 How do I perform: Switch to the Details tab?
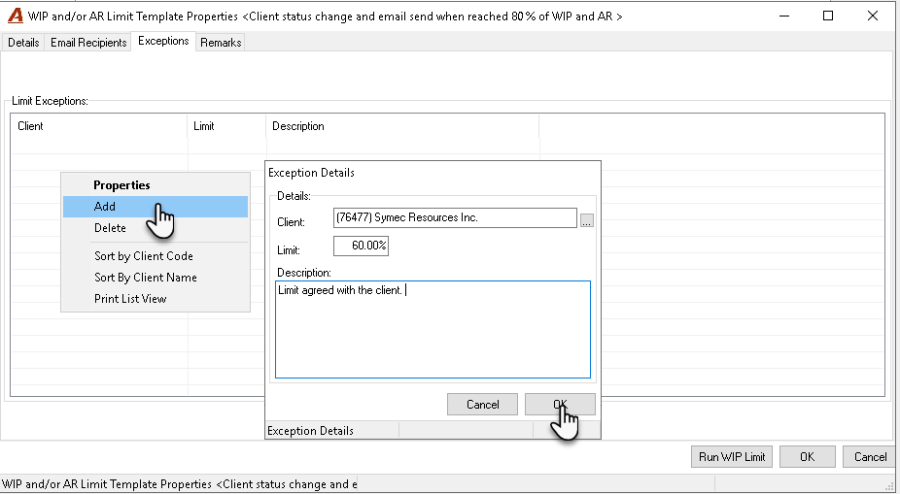pyautogui.click(x=24, y=42)
